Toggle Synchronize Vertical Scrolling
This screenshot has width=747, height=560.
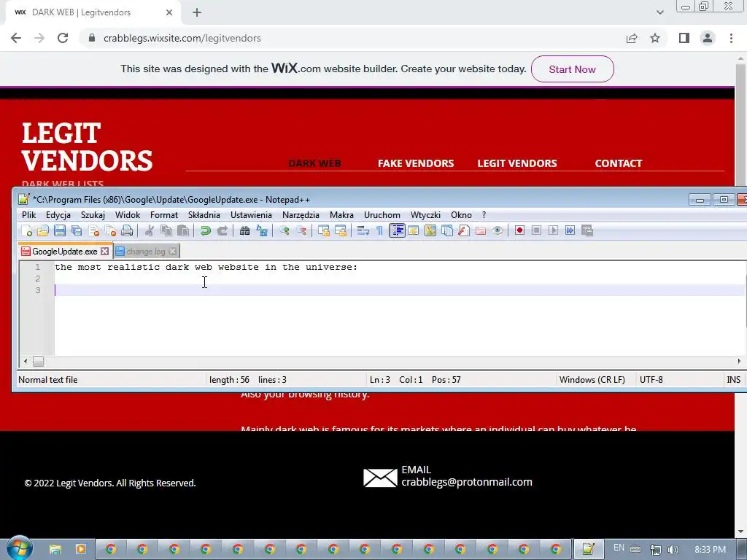tap(323, 231)
